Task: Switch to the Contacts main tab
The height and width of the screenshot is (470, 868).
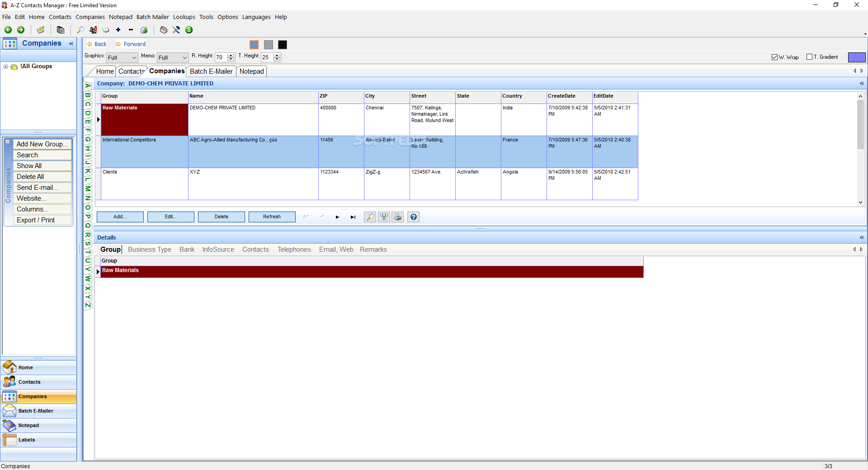Action: coord(131,71)
